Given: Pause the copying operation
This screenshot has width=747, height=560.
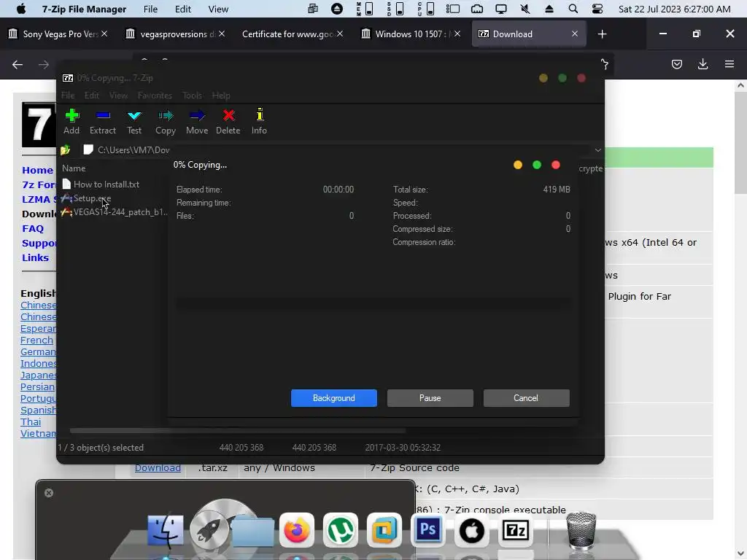Looking at the screenshot, I should pyautogui.click(x=430, y=398).
